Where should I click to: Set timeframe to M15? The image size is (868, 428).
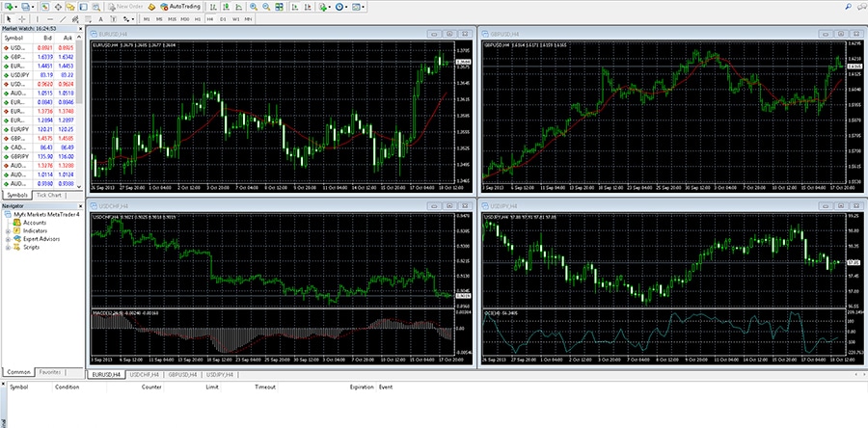point(171,18)
